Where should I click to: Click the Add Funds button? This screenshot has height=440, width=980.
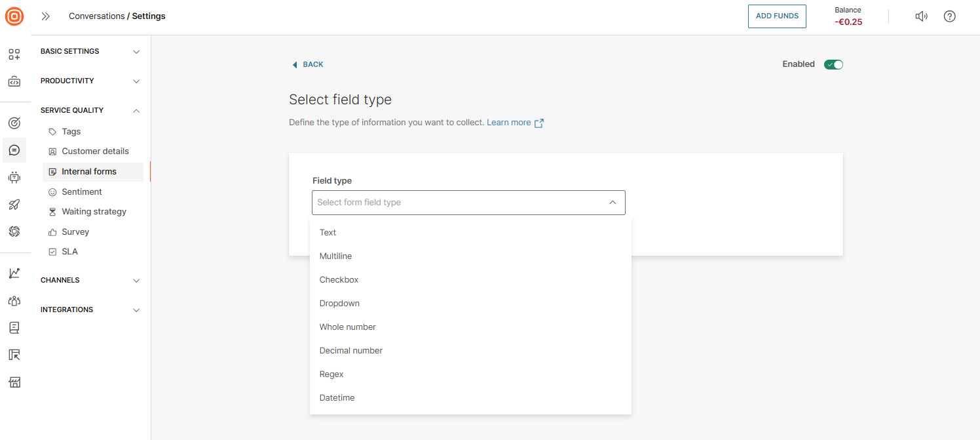tap(777, 16)
